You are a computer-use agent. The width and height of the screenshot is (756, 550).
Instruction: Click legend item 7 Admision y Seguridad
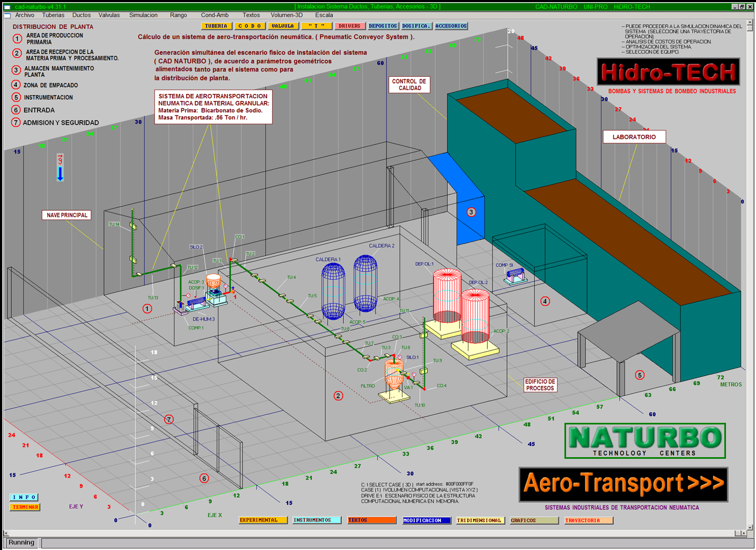click(55, 122)
